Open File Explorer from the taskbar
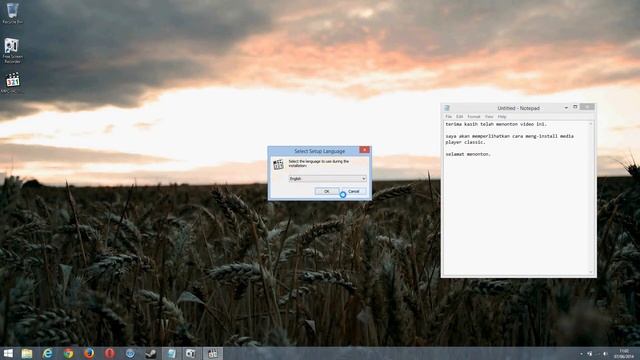The image size is (640, 360). [x=27, y=353]
